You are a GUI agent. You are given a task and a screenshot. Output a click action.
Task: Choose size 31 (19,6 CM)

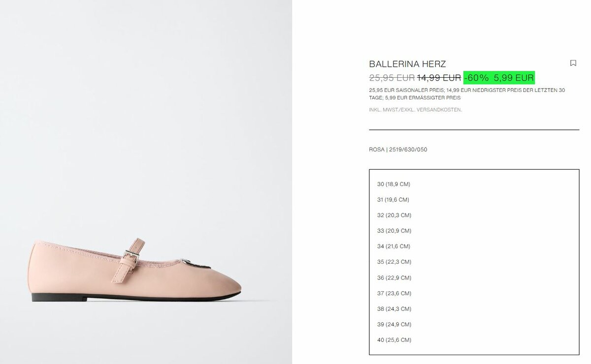pyautogui.click(x=393, y=200)
